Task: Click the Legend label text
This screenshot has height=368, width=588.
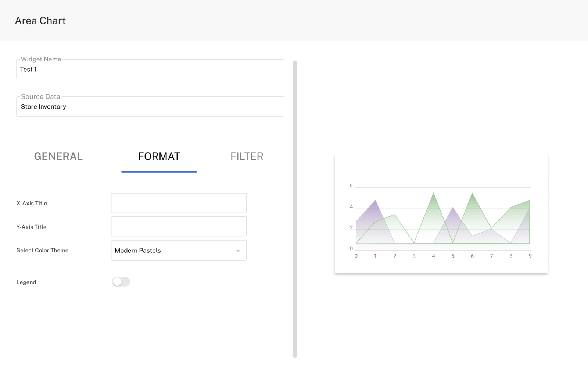Action: coord(26,282)
